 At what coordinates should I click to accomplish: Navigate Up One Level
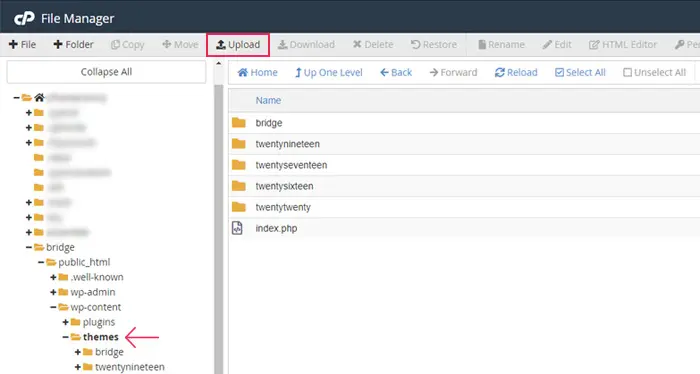[x=329, y=72]
